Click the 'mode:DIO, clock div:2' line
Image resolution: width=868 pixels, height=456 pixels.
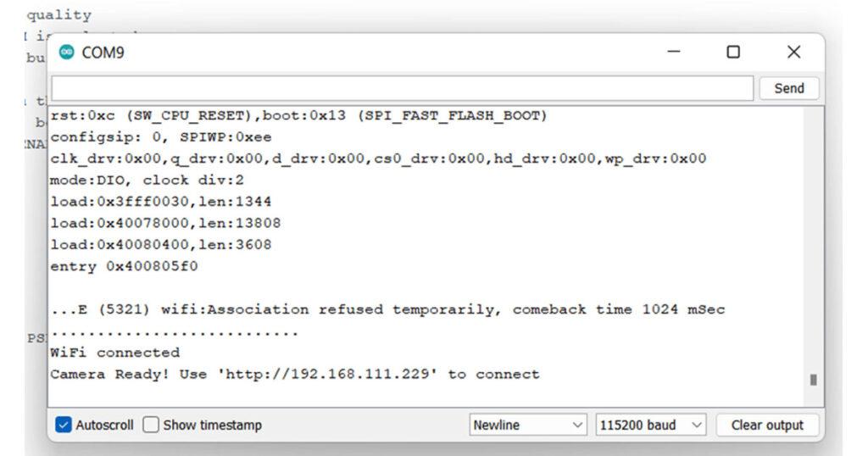coord(147,180)
